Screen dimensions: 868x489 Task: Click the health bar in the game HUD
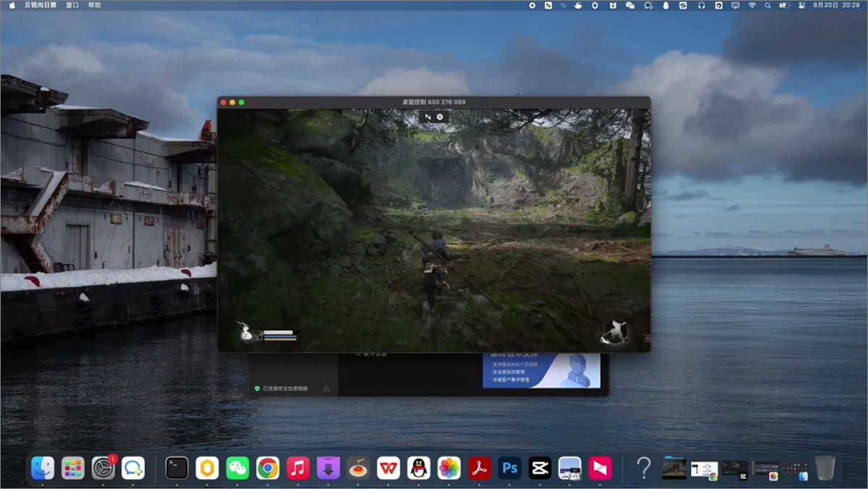(278, 332)
